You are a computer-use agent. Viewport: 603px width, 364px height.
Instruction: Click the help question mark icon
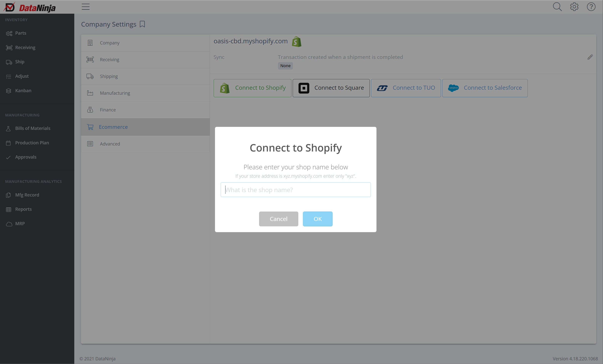591,7
